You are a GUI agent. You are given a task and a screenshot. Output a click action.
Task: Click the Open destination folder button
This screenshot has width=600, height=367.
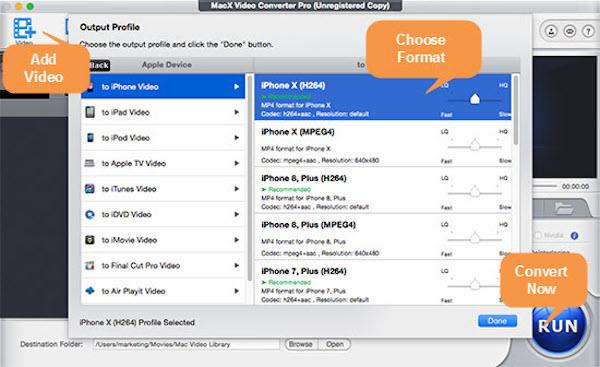tap(335, 344)
